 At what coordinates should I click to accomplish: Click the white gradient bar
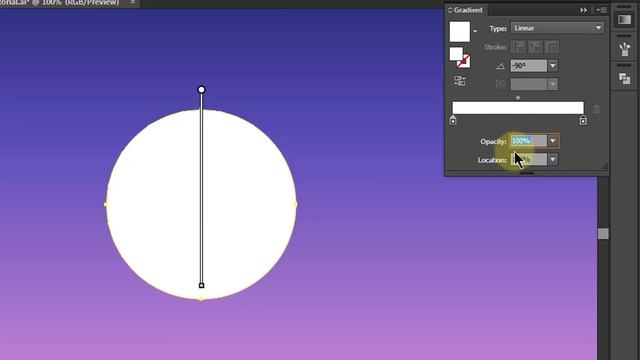(x=518, y=108)
